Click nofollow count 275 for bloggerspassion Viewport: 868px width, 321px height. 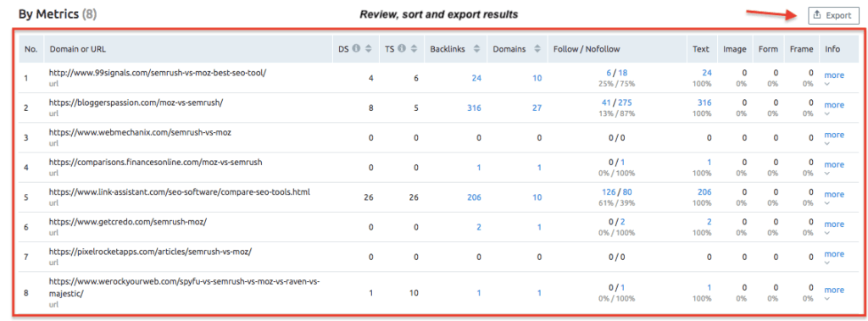click(626, 102)
